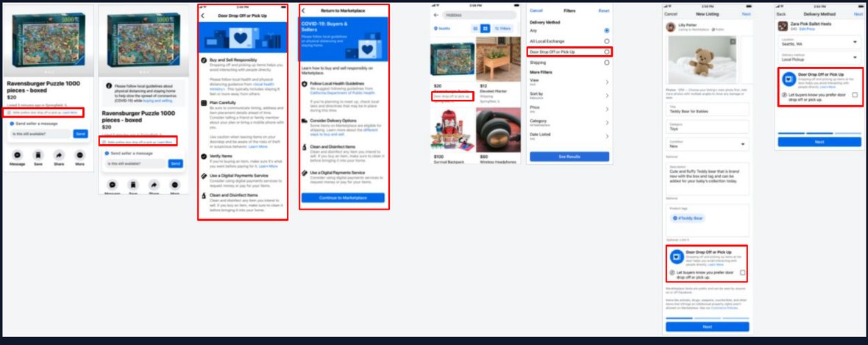The height and width of the screenshot is (345, 868).
Task: Click Consider Delivery Options truck icon
Action: 305,120
